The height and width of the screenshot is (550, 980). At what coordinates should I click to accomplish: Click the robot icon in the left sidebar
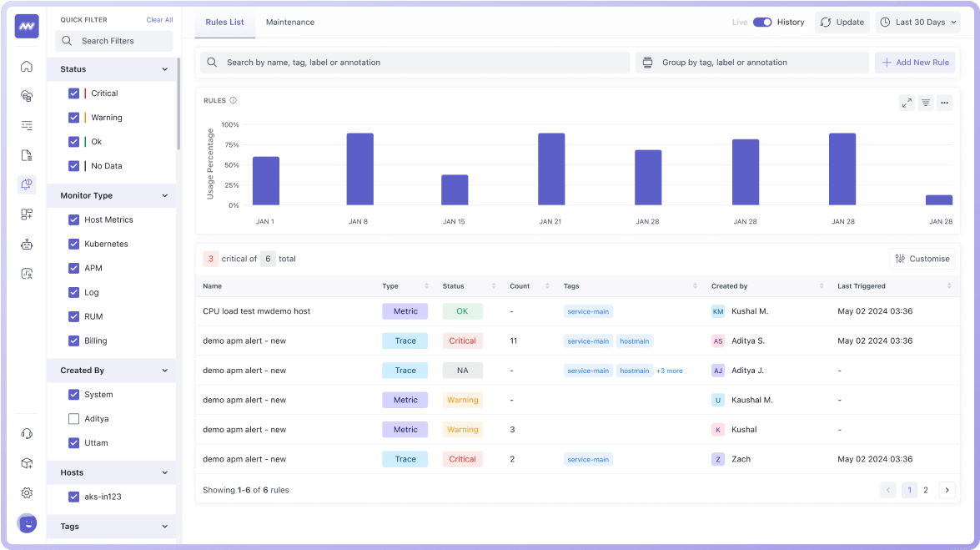point(27,244)
